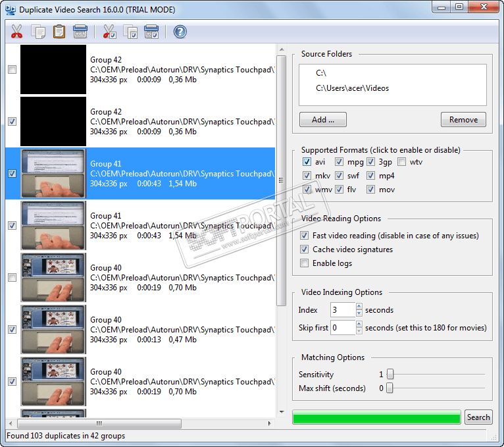Click the Index seconds input field
This screenshot has width=504, height=447.
343,309
